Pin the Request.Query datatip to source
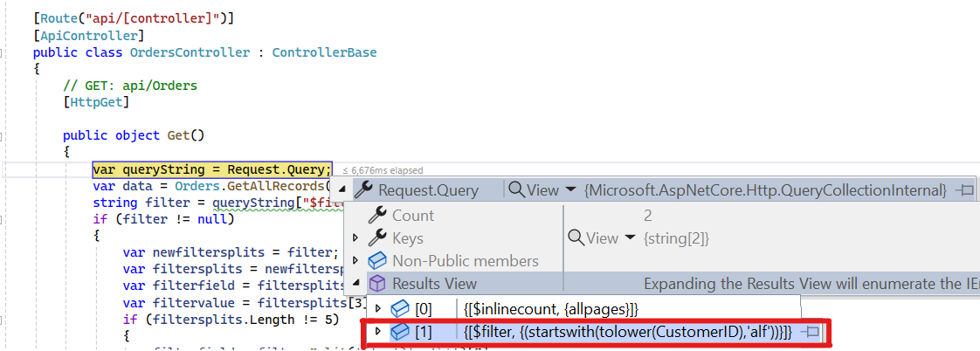This screenshot has width=980, height=351. click(964, 190)
